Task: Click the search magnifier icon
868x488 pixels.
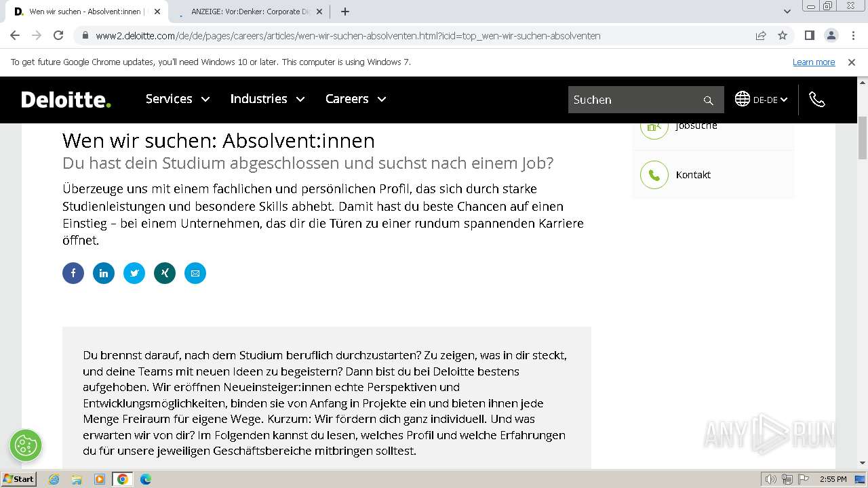Action: pos(709,100)
